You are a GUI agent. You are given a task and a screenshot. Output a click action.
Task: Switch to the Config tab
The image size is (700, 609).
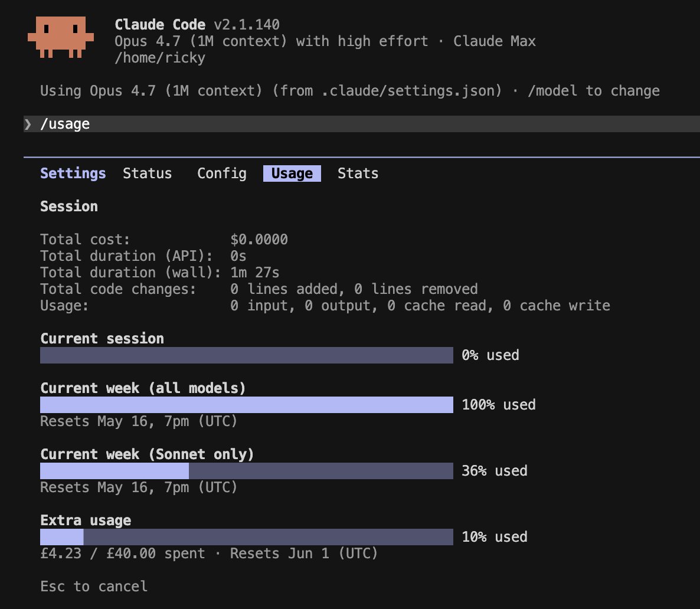pyautogui.click(x=222, y=173)
